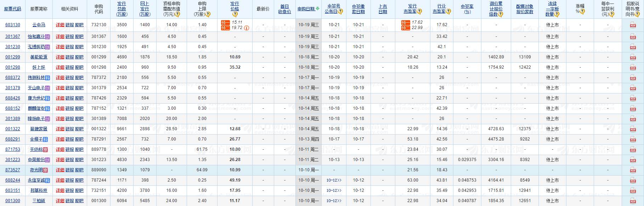Click help icon beside 招股说明书 header

pos(637,15)
